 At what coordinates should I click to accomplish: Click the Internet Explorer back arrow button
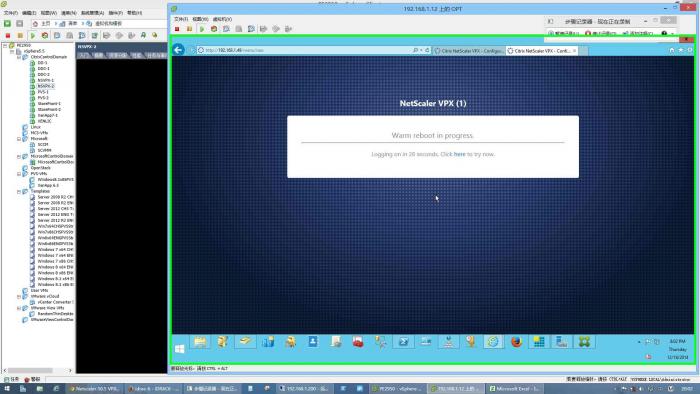point(178,50)
